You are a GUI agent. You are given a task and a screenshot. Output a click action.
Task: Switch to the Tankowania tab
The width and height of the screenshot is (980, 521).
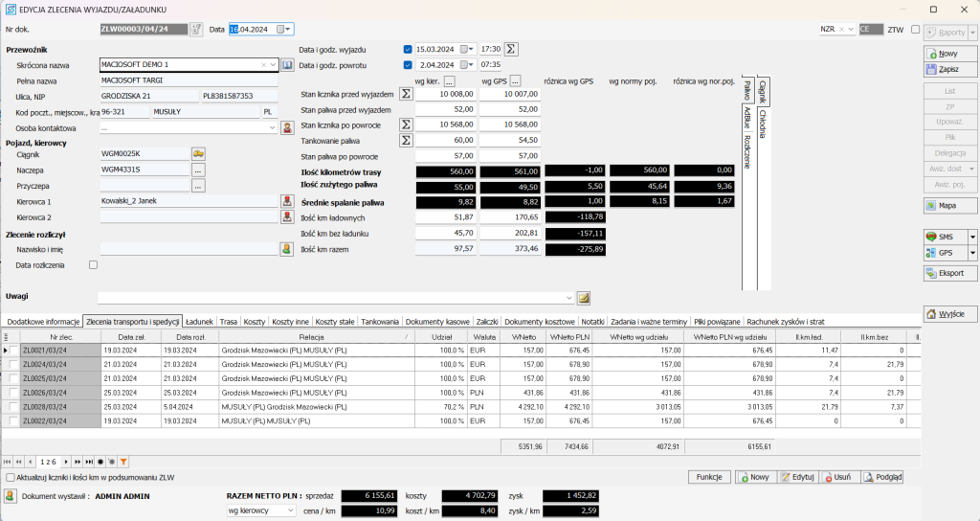point(380,322)
